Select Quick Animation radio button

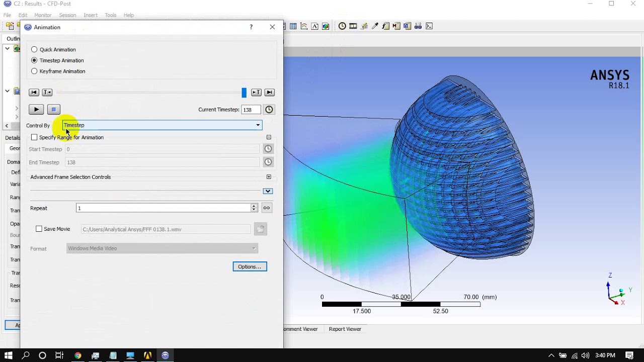click(x=34, y=49)
